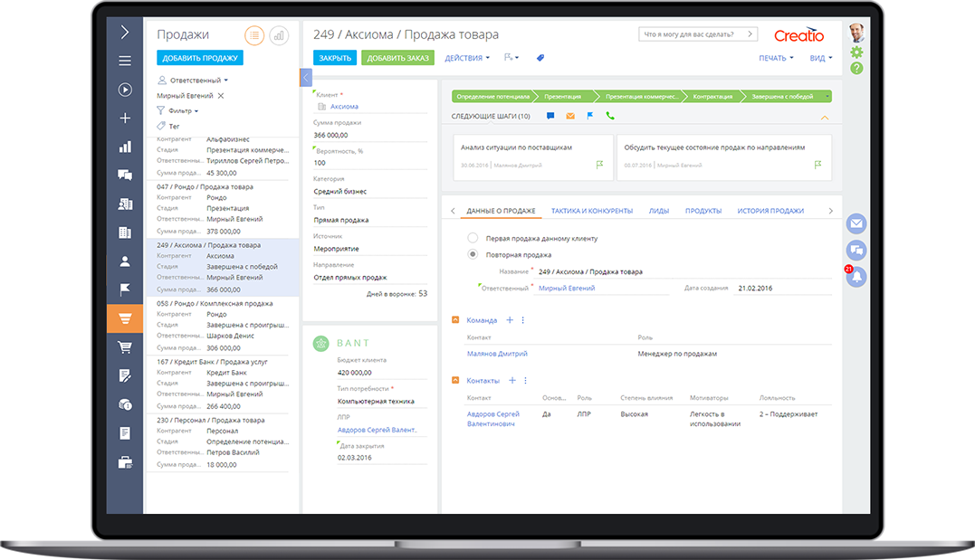Open the Печать dropdown
Image resolution: width=975 pixels, height=560 pixels.
(776, 58)
